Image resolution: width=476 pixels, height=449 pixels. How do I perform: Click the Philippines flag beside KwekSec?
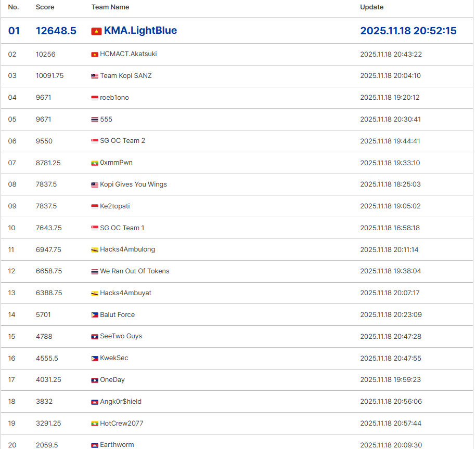coord(95,359)
